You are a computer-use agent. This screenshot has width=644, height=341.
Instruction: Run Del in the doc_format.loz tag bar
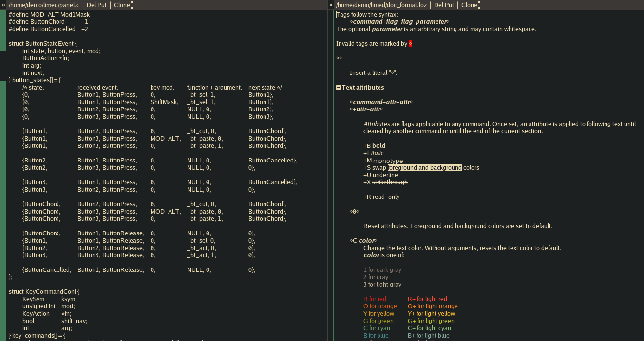pos(438,5)
